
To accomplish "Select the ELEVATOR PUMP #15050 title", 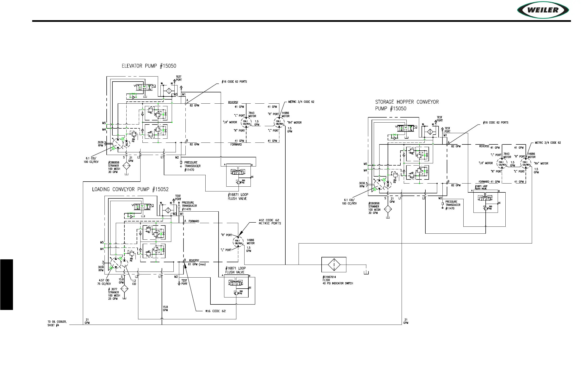I will coord(149,66).
